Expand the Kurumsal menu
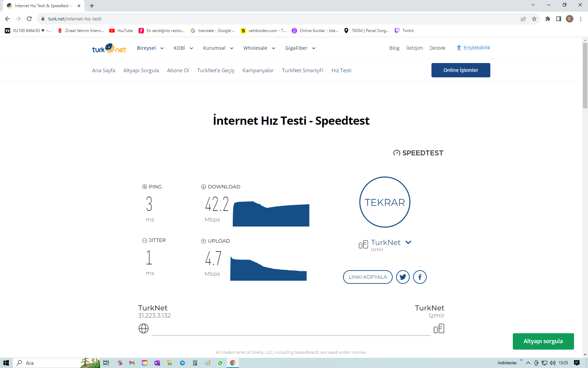This screenshot has width=588, height=368. point(218,48)
